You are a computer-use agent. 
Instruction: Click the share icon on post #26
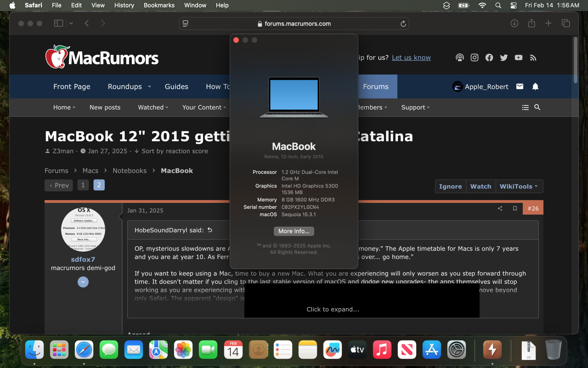point(500,208)
